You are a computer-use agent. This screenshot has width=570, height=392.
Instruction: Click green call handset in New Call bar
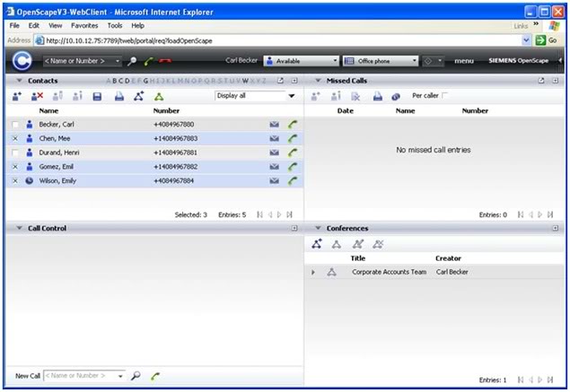pos(155,377)
